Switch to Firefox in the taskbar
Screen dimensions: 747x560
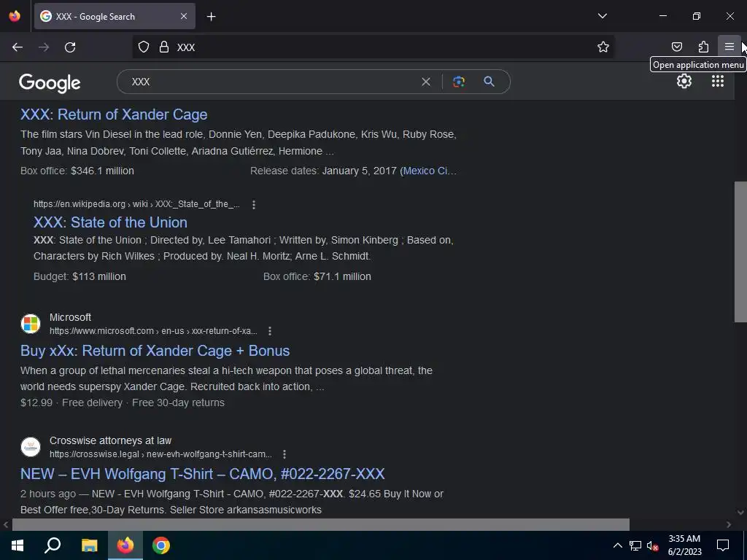pos(125,545)
